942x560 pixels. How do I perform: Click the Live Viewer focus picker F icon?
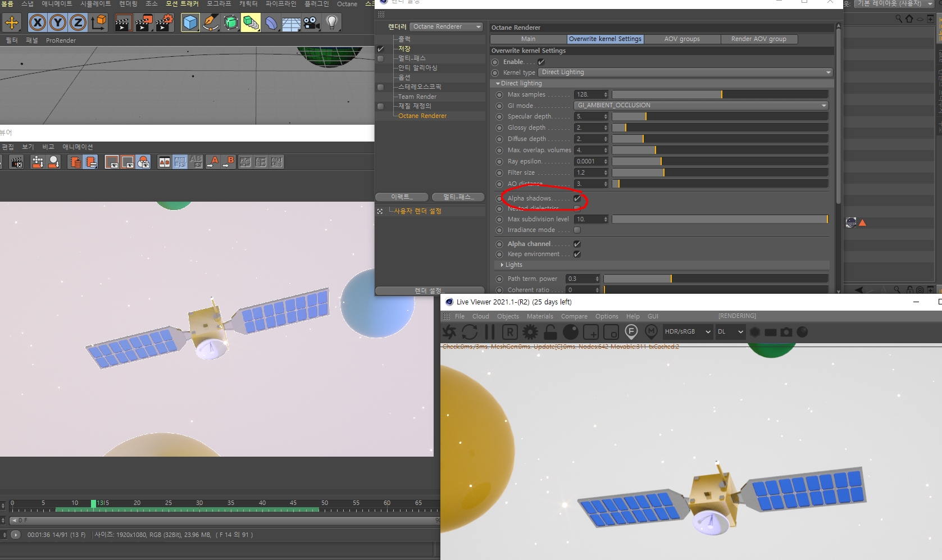click(631, 332)
